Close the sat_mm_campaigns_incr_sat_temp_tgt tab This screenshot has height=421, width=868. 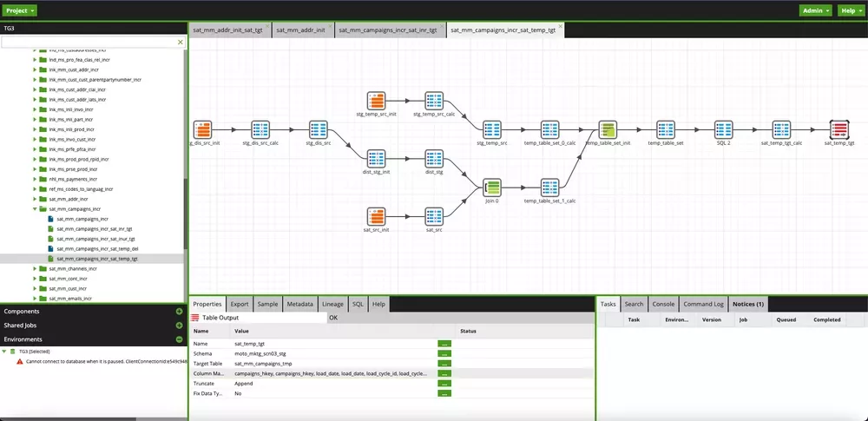pyautogui.click(x=560, y=25)
